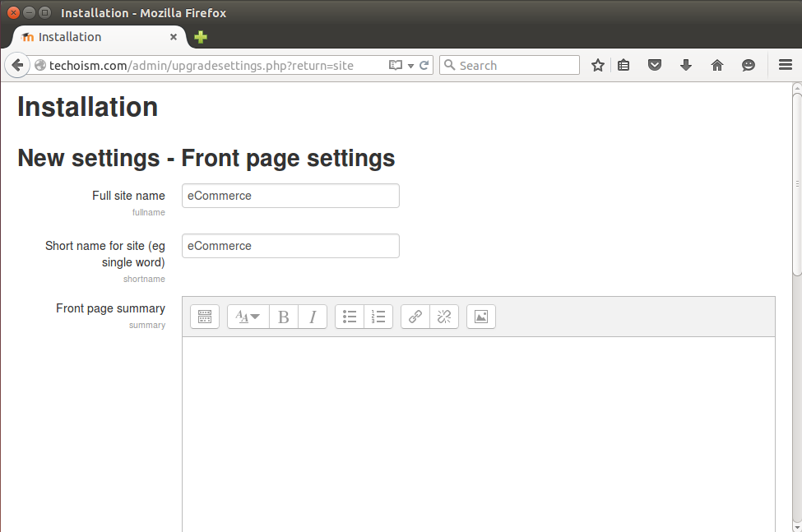Remove link with the unlink icon

coord(444,317)
